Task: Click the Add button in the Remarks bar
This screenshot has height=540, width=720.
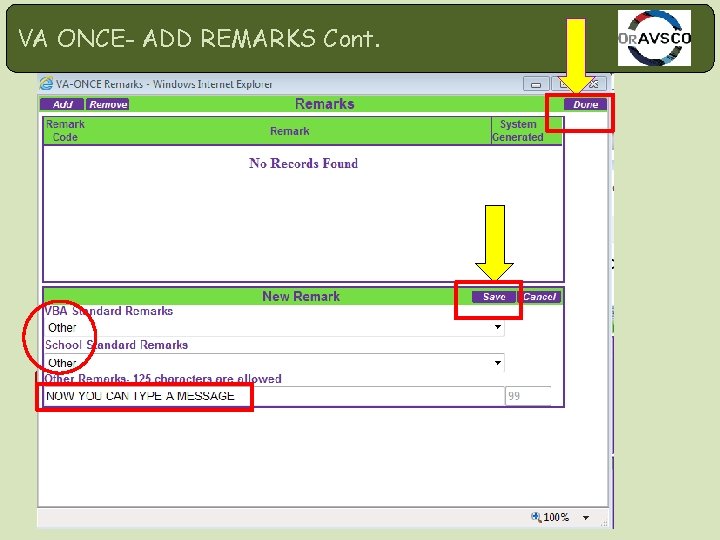Action: point(62,104)
